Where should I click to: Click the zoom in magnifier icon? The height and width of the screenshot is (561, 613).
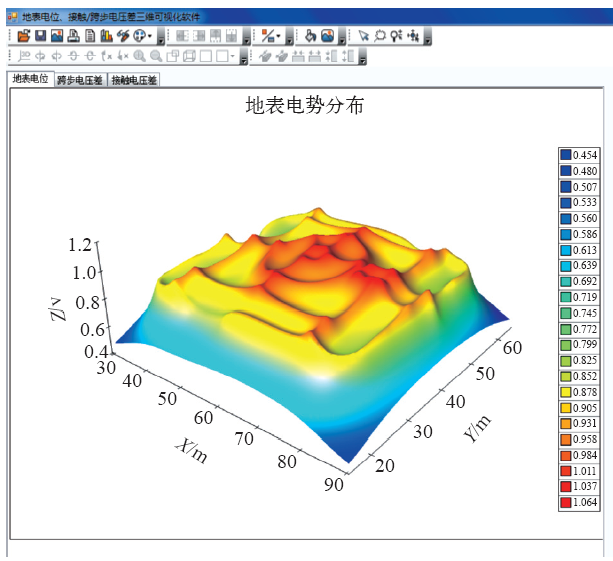coord(139,57)
